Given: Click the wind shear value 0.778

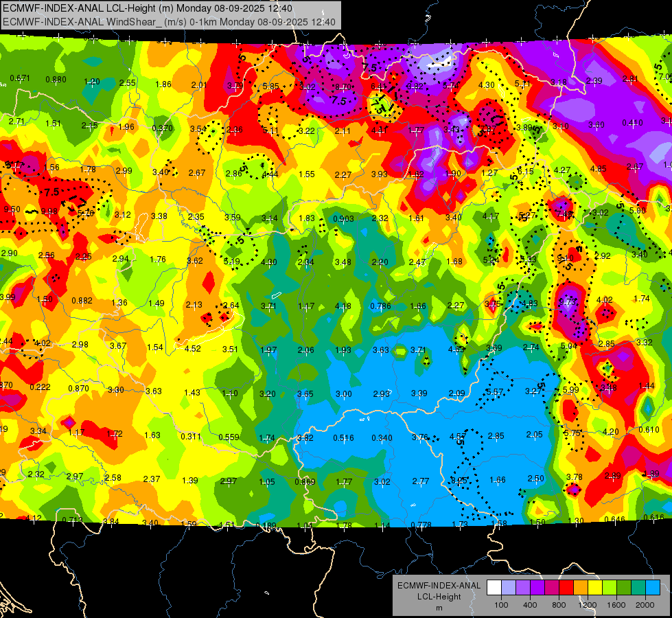Looking at the screenshot, I should (x=421, y=525).
